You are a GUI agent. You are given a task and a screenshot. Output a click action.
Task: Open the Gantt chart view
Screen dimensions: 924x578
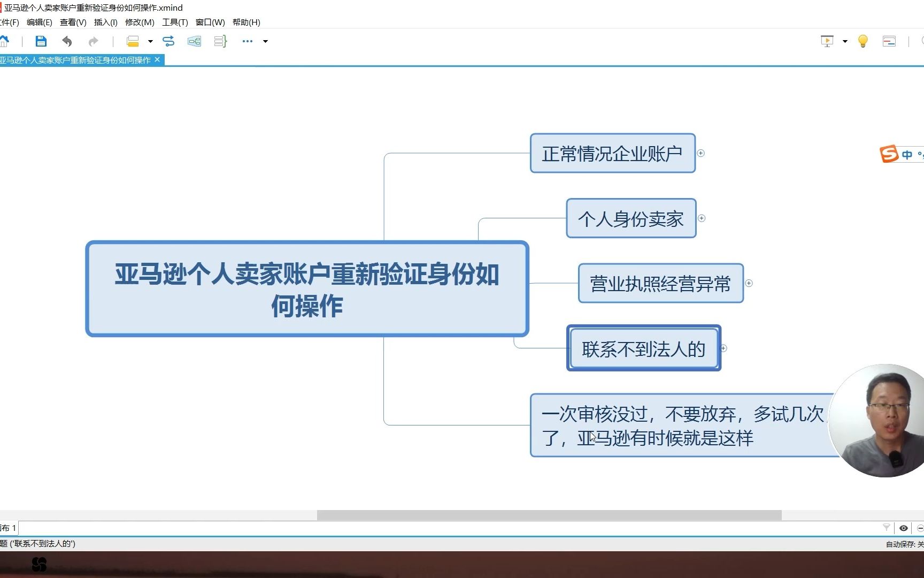(889, 41)
